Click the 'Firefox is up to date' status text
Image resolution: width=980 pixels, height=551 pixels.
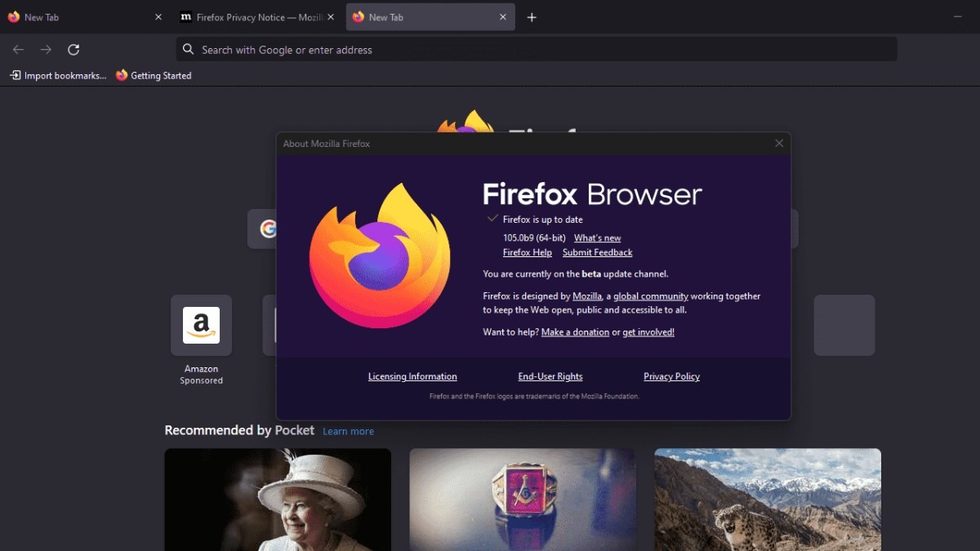click(543, 220)
